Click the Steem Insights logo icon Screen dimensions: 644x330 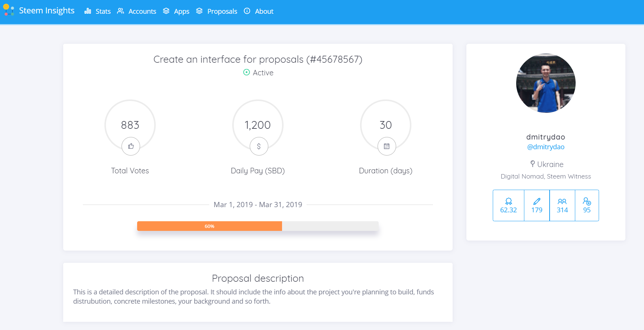9,10
